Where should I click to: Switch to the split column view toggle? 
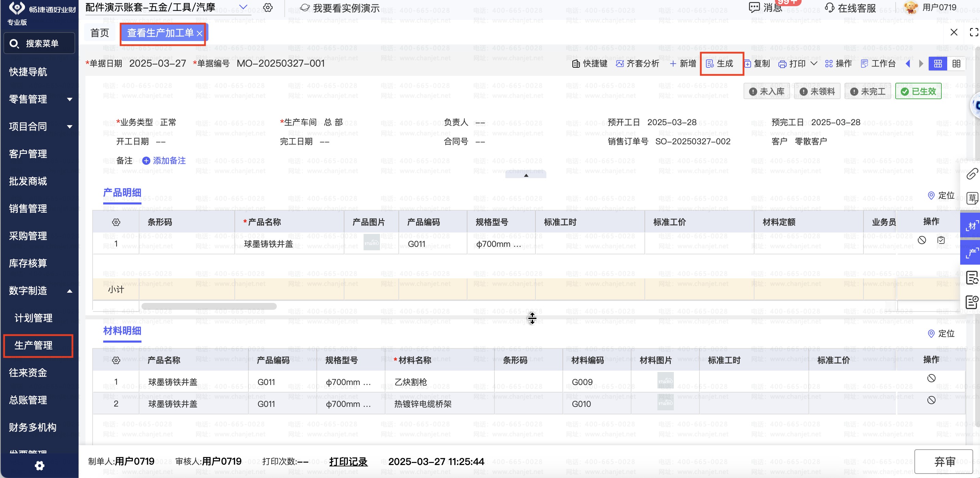956,64
